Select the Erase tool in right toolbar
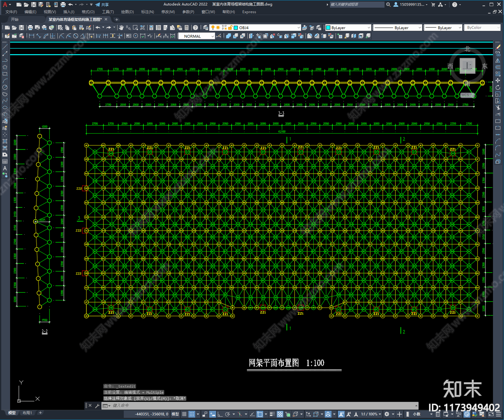This screenshot has height=420, width=504. coord(498,47)
